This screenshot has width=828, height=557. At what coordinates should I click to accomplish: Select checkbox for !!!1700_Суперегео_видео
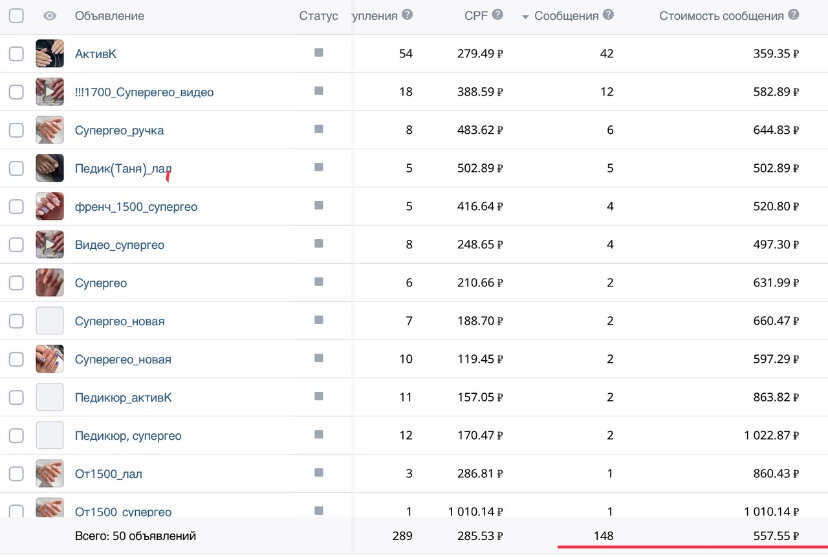16,92
